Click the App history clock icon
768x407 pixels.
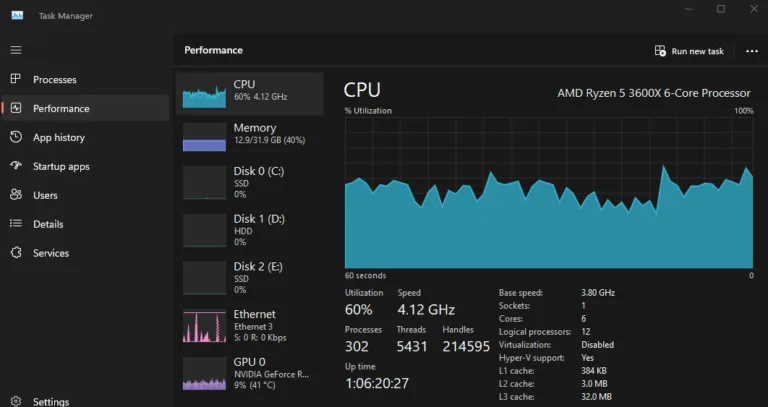(16, 137)
